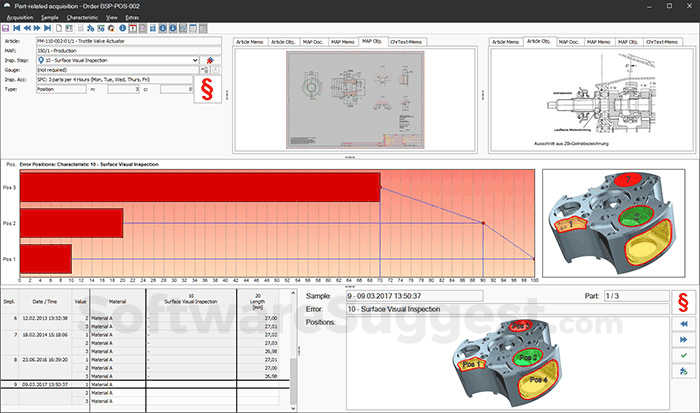
Task: Jump to first record using toolbar arrow
Action: coord(17,28)
